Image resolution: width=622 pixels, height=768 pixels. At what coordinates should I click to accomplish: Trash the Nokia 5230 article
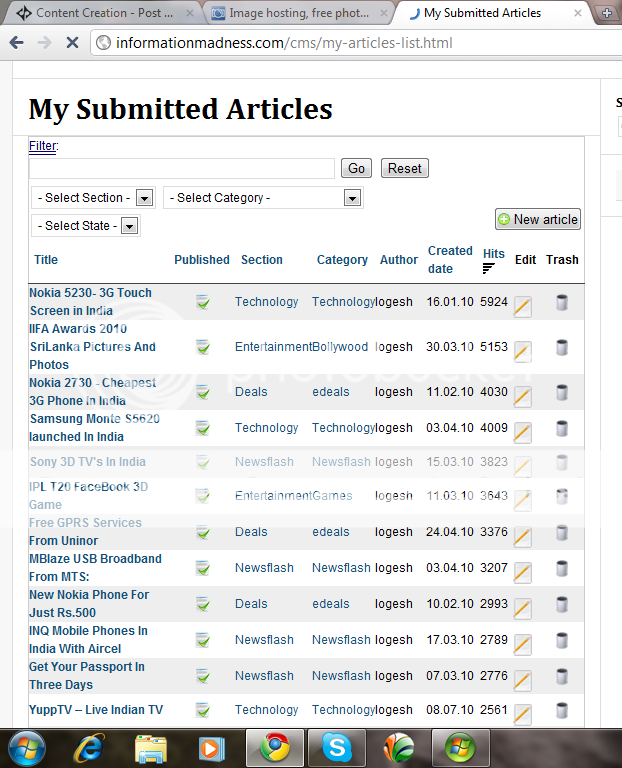[562, 302]
